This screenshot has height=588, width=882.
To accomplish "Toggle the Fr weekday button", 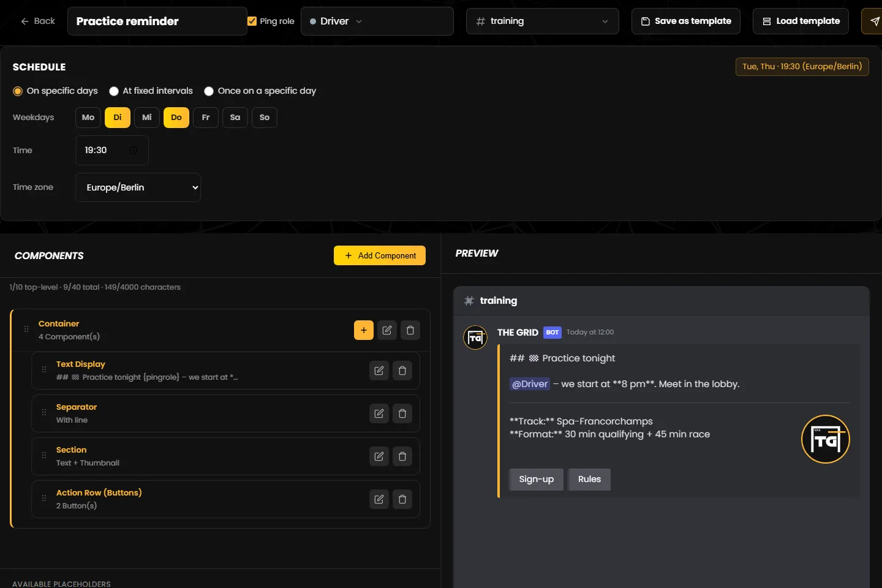I will pyautogui.click(x=206, y=118).
